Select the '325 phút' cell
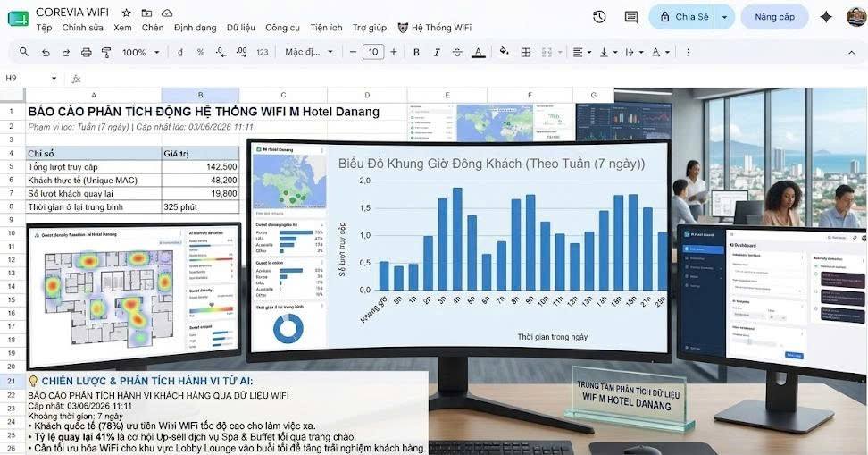The image size is (868, 455). tap(200, 206)
